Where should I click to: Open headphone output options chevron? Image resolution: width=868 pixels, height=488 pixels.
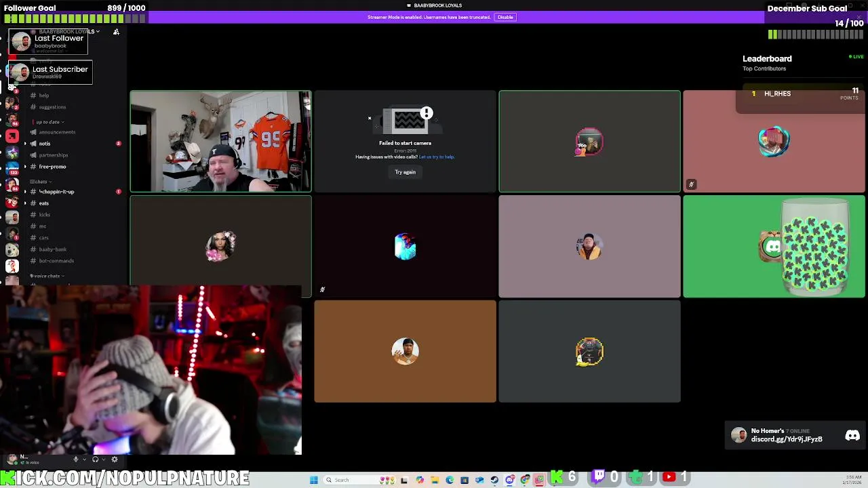pos(104,460)
